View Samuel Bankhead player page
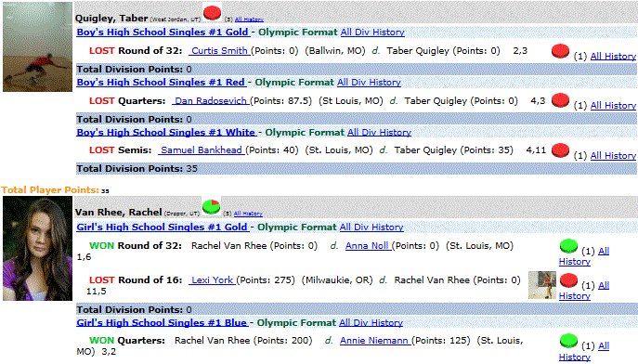The height and width of the screenshot is (364, 638). click(202, 150)
